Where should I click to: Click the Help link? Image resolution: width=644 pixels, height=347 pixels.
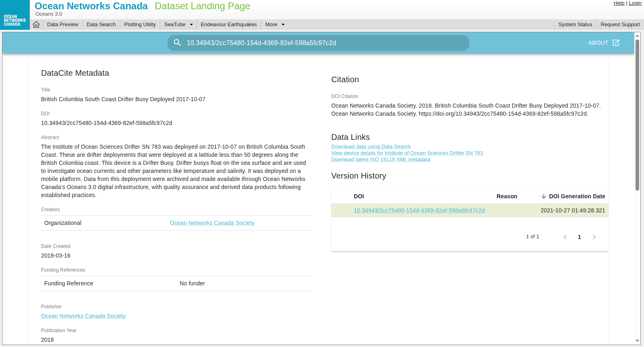click(619, 3)
